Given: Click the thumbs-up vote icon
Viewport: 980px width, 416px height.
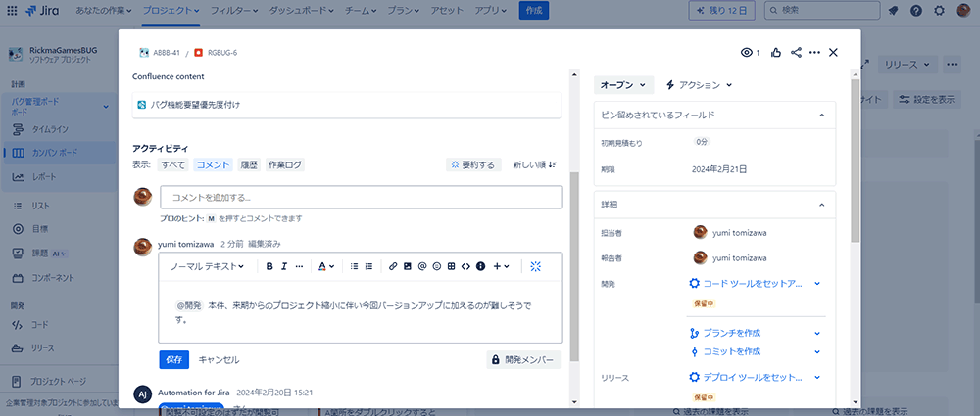Looking at the screenshot, I should coord(776,53).
